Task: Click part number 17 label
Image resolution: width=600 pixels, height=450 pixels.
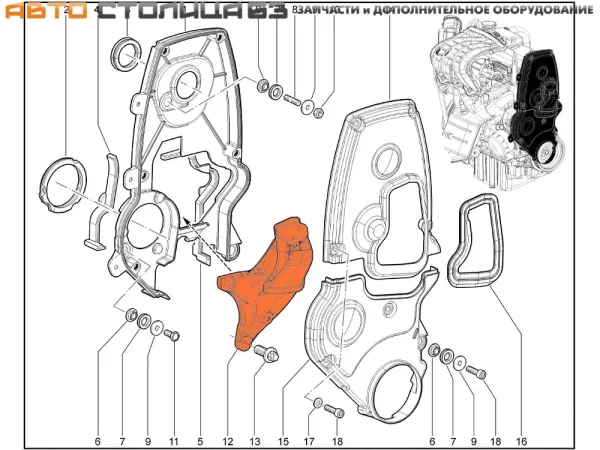Action: point(310,441)
